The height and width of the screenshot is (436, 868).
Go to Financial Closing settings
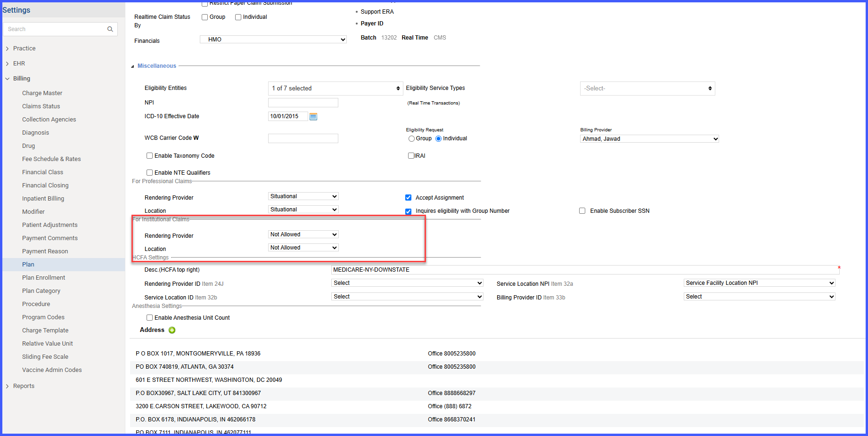click(45, 186)
